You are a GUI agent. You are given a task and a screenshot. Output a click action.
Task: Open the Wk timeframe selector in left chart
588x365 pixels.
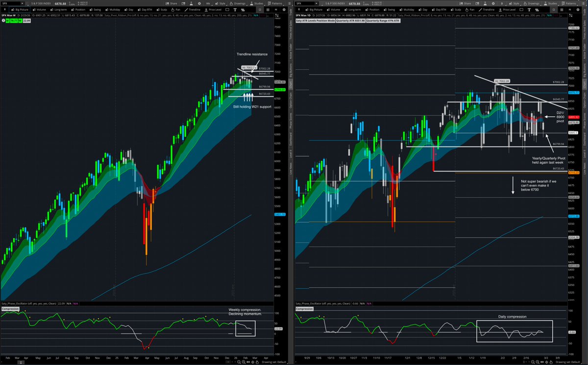[x=209, y=3]
